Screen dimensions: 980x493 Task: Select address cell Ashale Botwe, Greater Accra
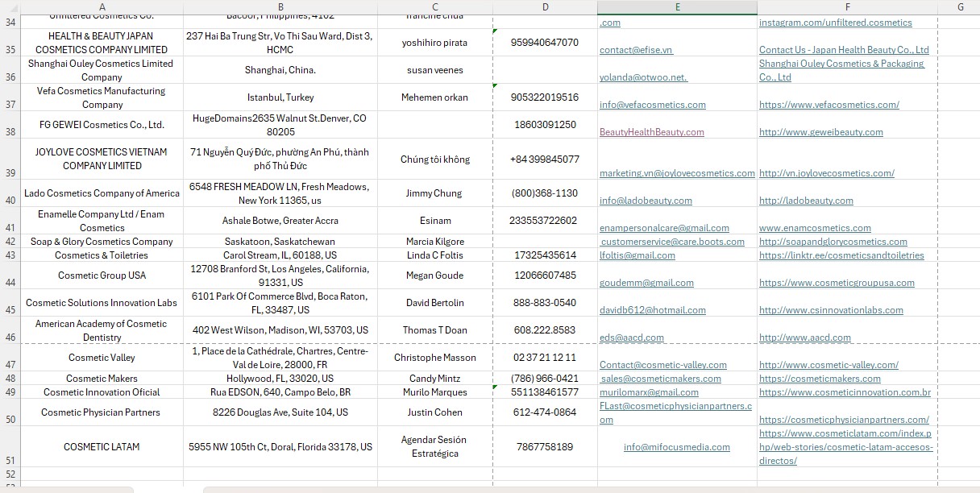tap(280, 221)
